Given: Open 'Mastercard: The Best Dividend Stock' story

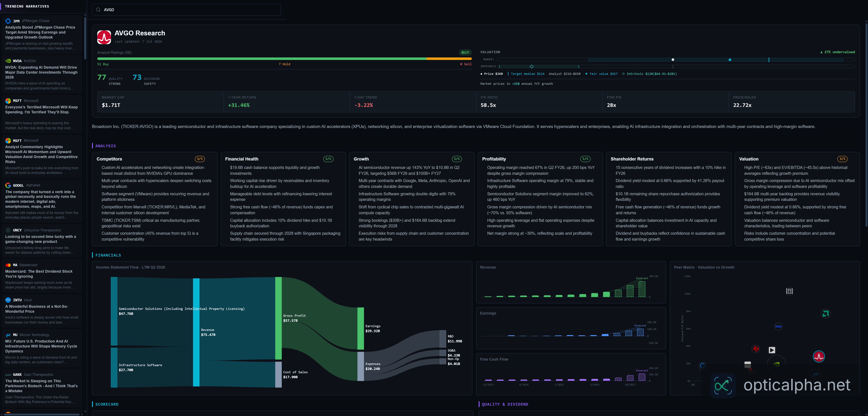Looking at the screenshot, I should pos(39,274).
